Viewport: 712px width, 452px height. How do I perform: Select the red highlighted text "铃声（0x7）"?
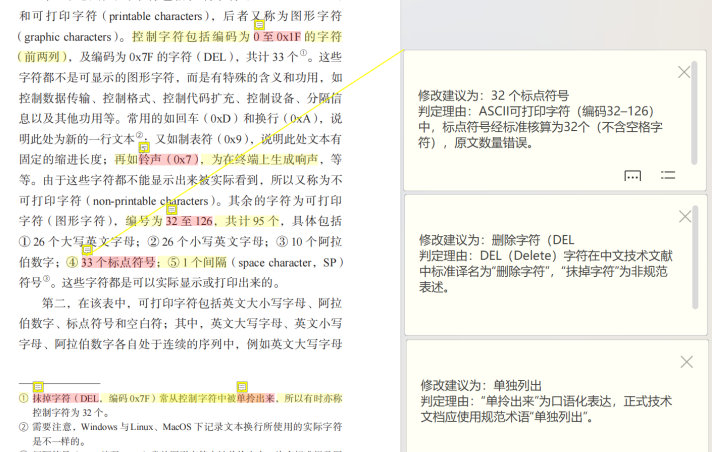(x=169, y=159)
